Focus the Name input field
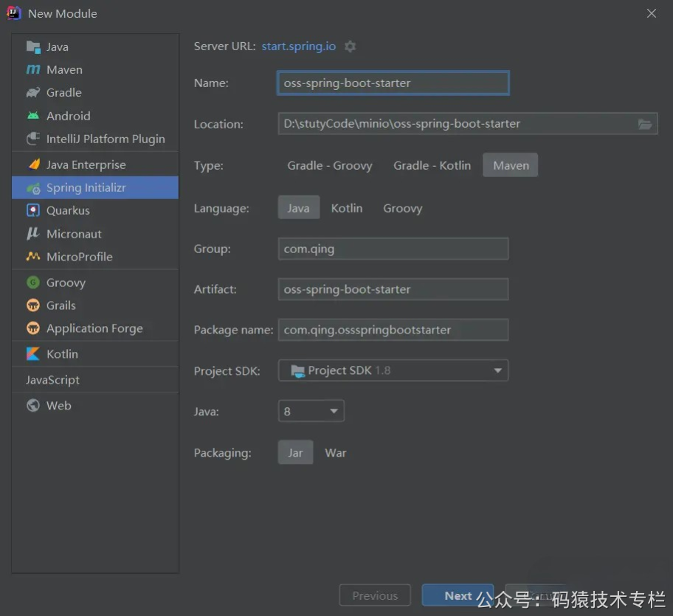This screenshot has width=673, height=616. click(x=393, y=83)
